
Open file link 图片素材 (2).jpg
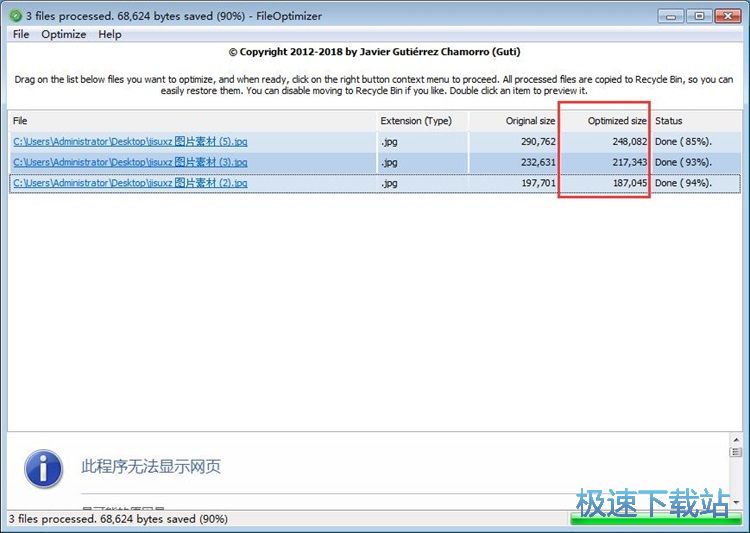point(130,183)
